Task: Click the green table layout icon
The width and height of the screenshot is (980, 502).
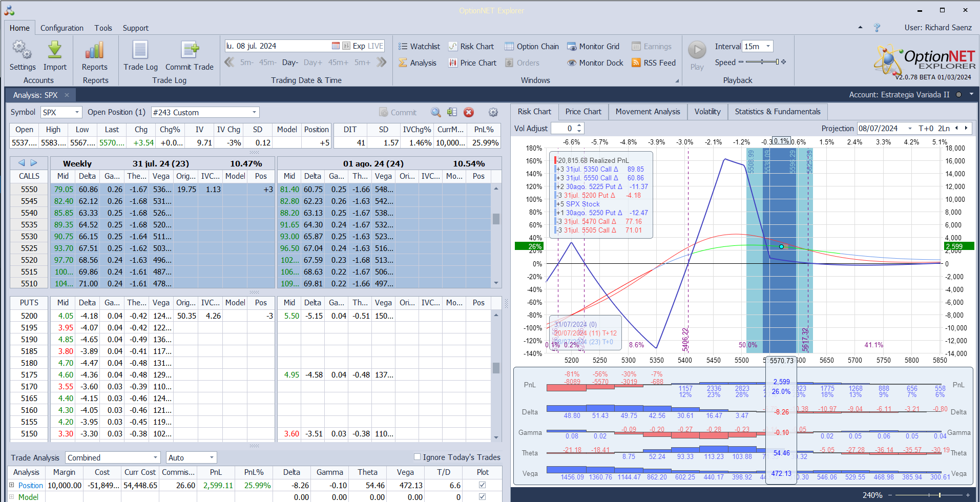Action: tap(452, 113)
